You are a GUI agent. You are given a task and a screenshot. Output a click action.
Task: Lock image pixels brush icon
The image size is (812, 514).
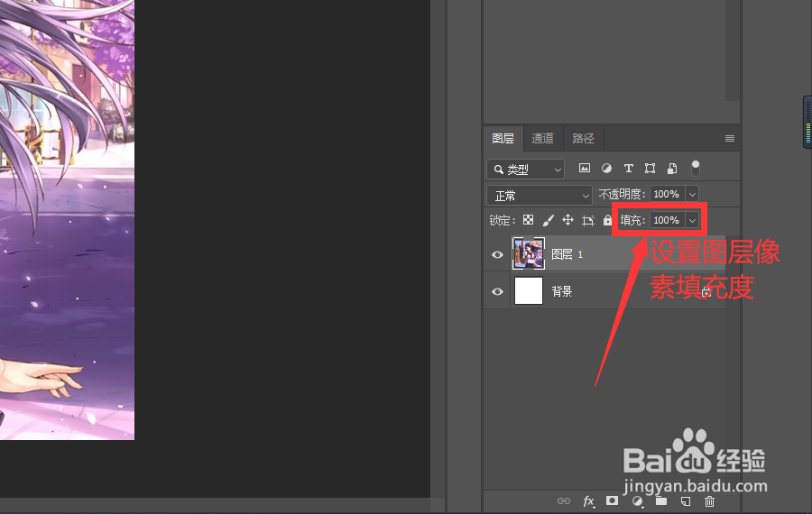tap(548, 221)
